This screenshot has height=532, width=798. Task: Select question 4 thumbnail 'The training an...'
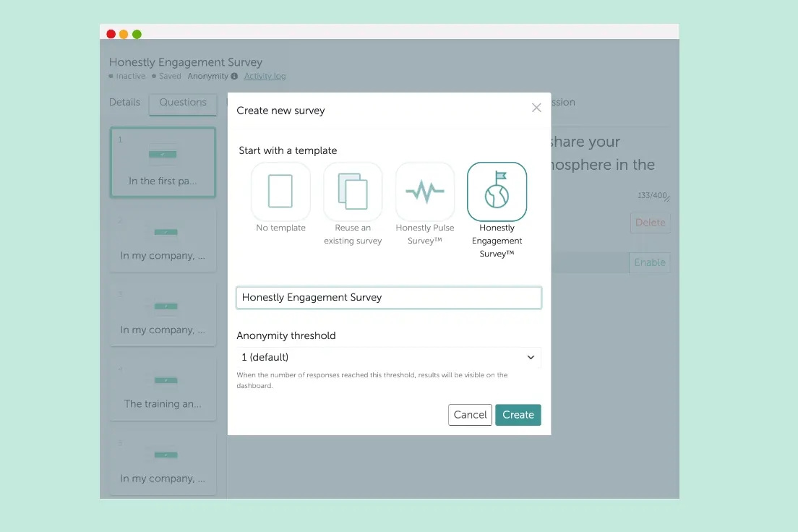pos(163,388)
